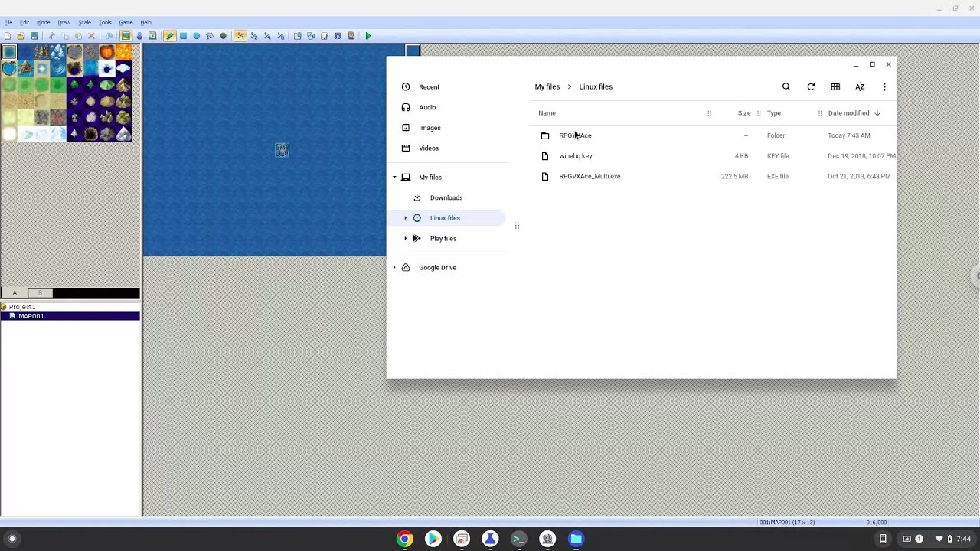Select the Ellipse drawing tool
This screenshot has width=980, height=551.
pyautogui.click(x=197, y=36)
